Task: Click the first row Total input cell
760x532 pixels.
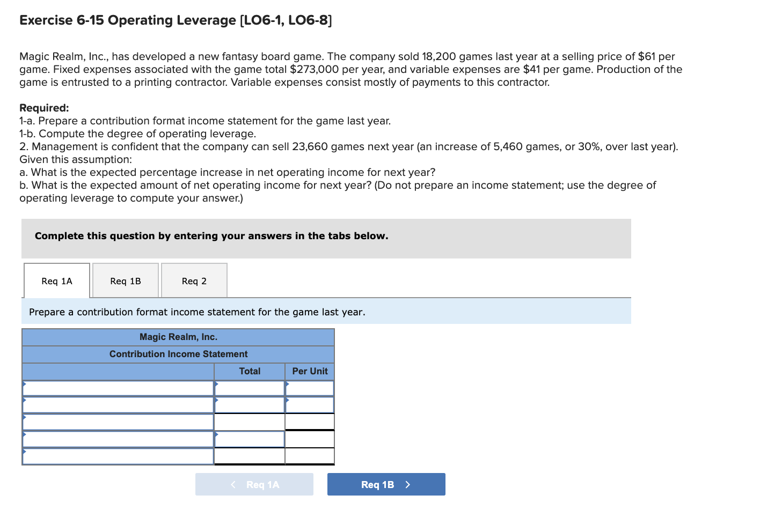Action: click(x=250, y=388)
